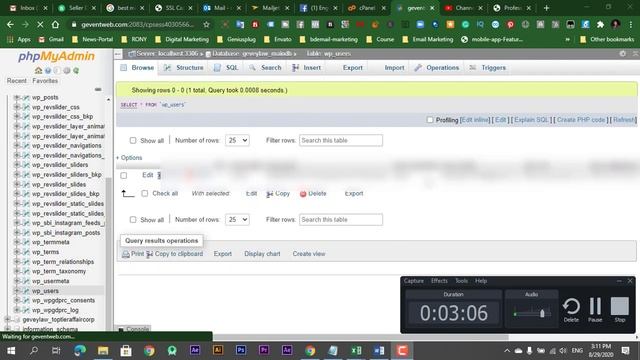This screenshot has height=360, width=640.
Task: Open a new Chrome tab
Action: coord(547,8)
